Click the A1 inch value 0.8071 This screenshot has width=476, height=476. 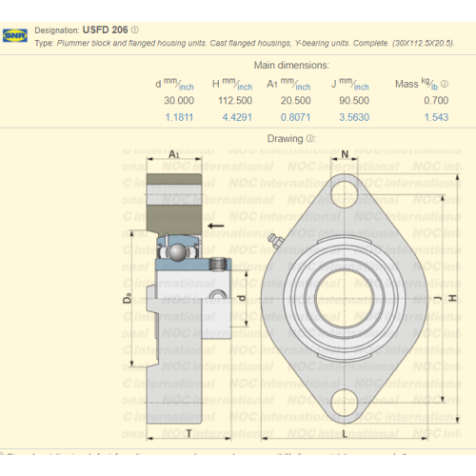tap(295, 117)
